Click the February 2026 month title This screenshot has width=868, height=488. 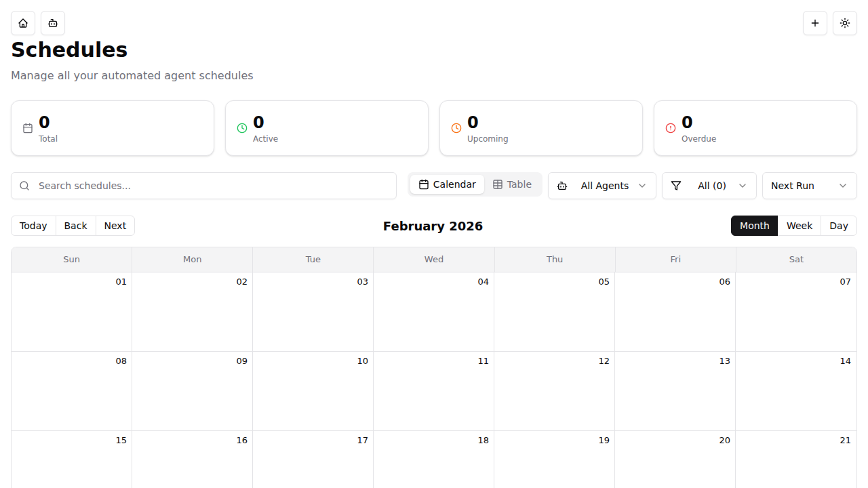pos(433,226)
